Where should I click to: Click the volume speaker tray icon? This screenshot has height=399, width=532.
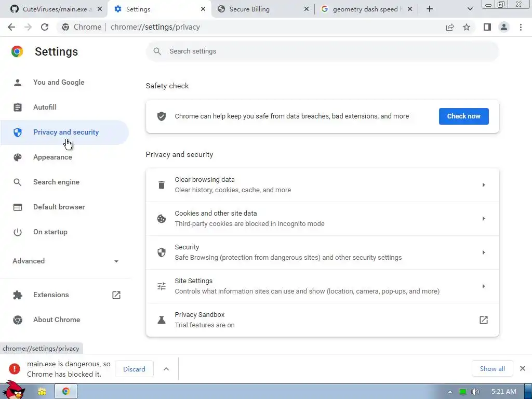(475, 392)
